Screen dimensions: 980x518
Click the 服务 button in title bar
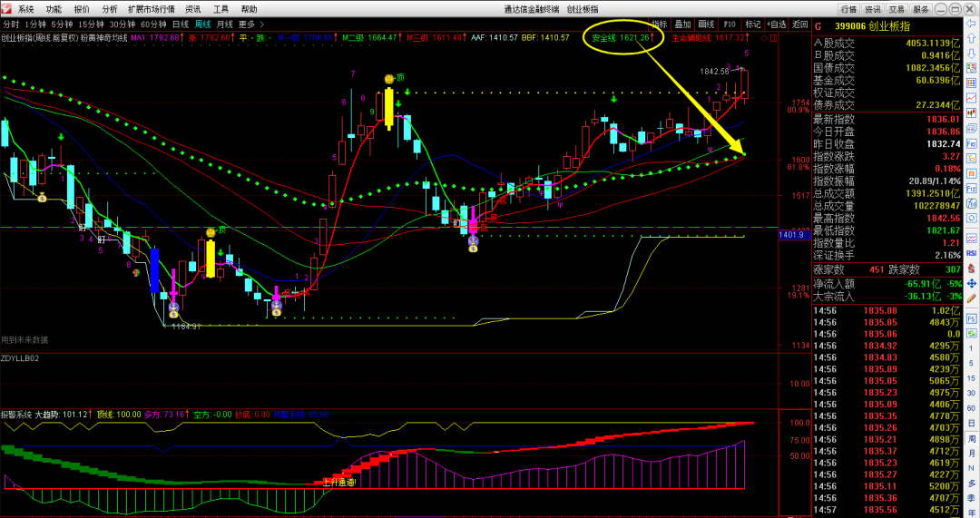920,9
